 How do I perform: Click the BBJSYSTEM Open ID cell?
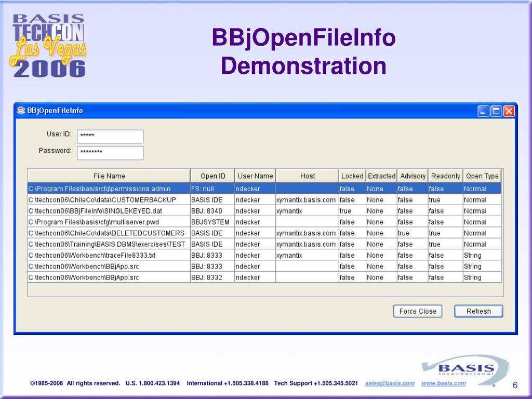212,222
